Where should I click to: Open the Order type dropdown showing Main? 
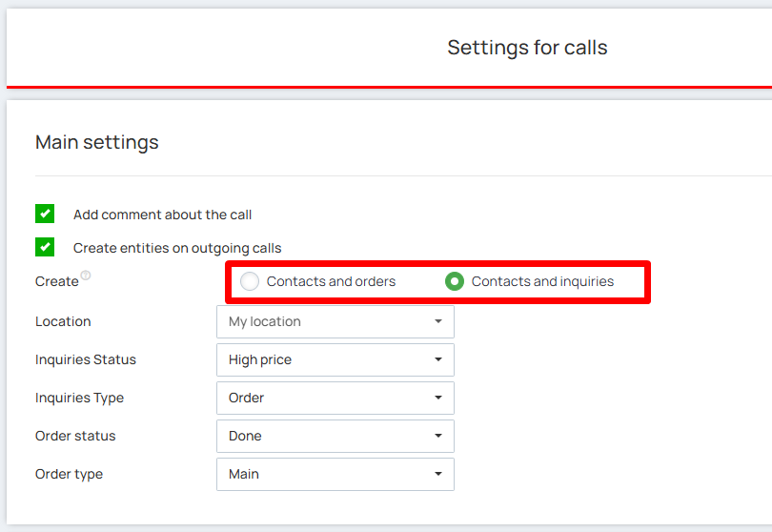point(335,474)
